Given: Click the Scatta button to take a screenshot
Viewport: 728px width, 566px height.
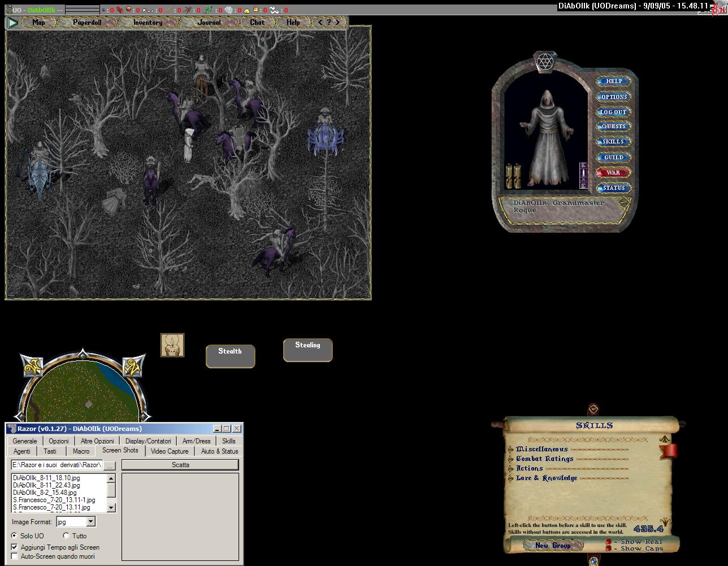Looking at the screenshot, I should [x=180, y=465].
